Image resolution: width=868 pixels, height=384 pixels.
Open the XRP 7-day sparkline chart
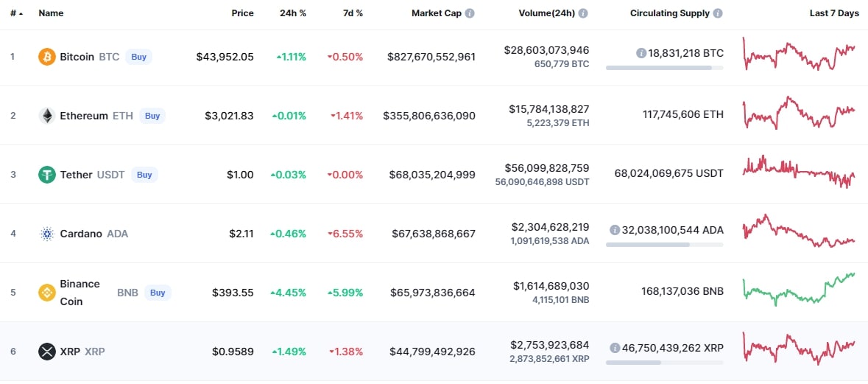799,349
